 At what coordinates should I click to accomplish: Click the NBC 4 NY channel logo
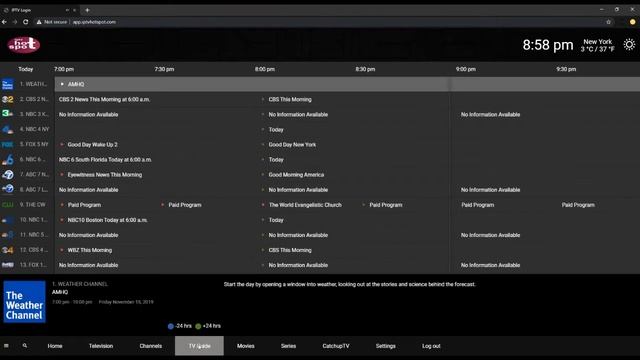(x=7, y=129)
